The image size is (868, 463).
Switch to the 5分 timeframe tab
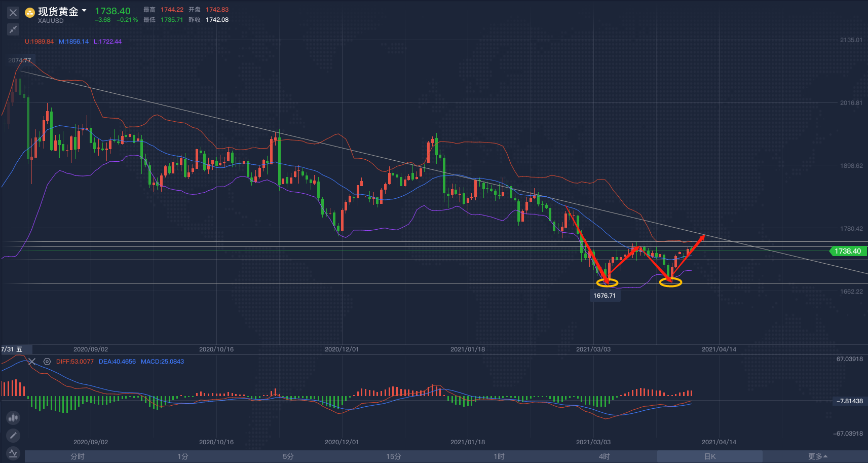pos(288,456)
